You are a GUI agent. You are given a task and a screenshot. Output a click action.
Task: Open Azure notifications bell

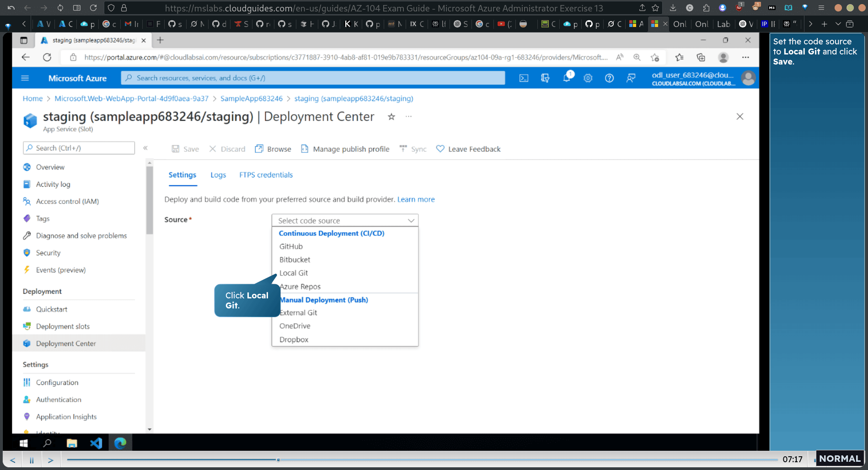click(567, 78)
